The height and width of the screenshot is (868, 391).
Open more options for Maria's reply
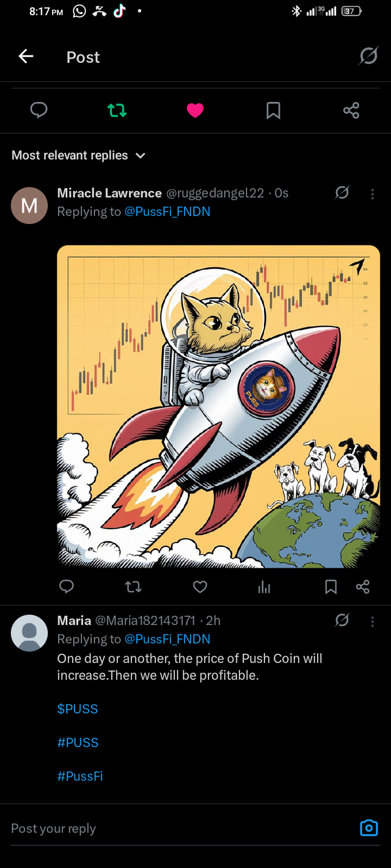pos(373,621)
